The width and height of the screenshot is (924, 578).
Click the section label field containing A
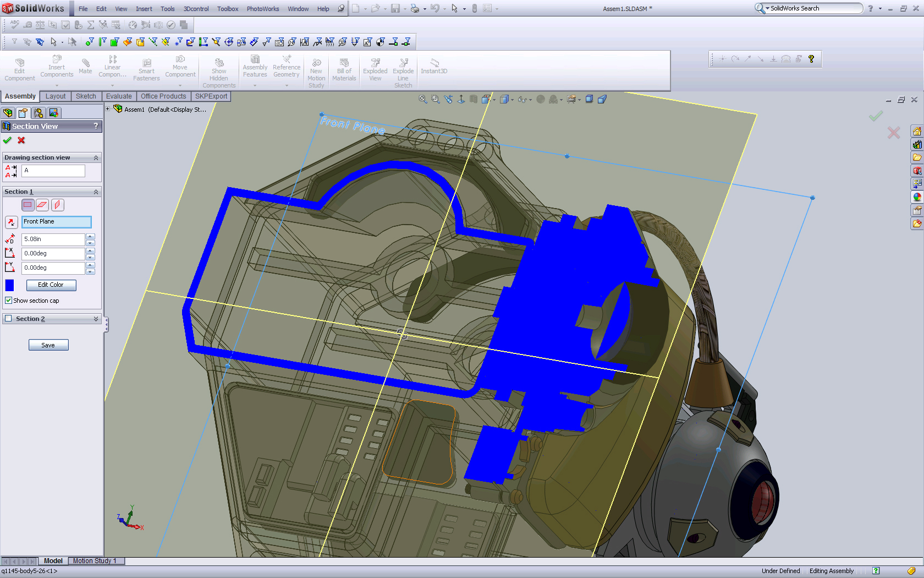coord(53,171)
